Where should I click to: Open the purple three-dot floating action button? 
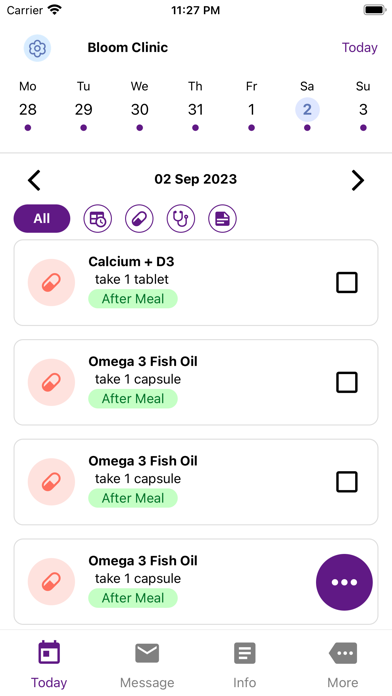(344, 582)
